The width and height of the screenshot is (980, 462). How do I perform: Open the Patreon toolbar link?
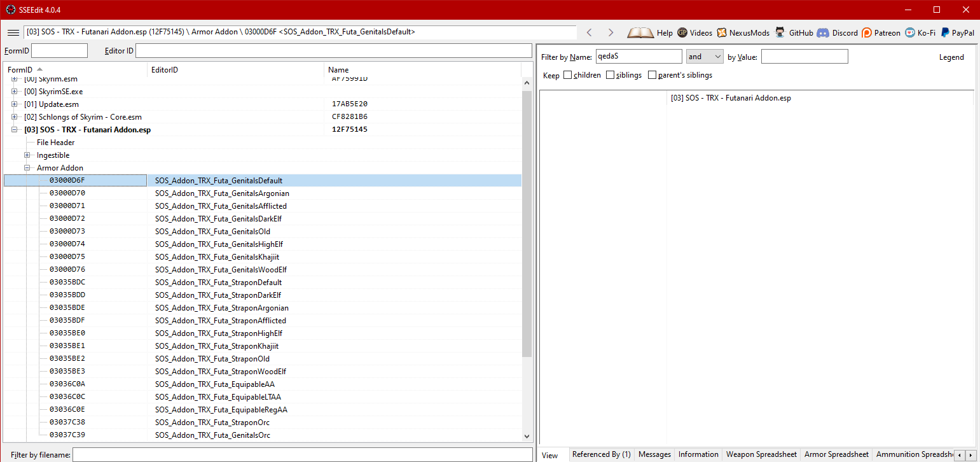[x=881, y=32]
